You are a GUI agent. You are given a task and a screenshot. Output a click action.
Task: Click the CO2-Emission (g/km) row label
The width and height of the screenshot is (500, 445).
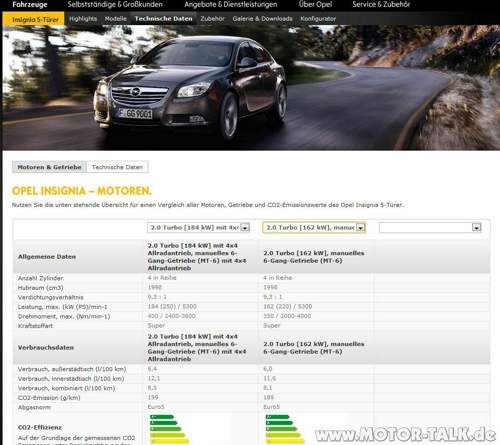coord(49,398)
